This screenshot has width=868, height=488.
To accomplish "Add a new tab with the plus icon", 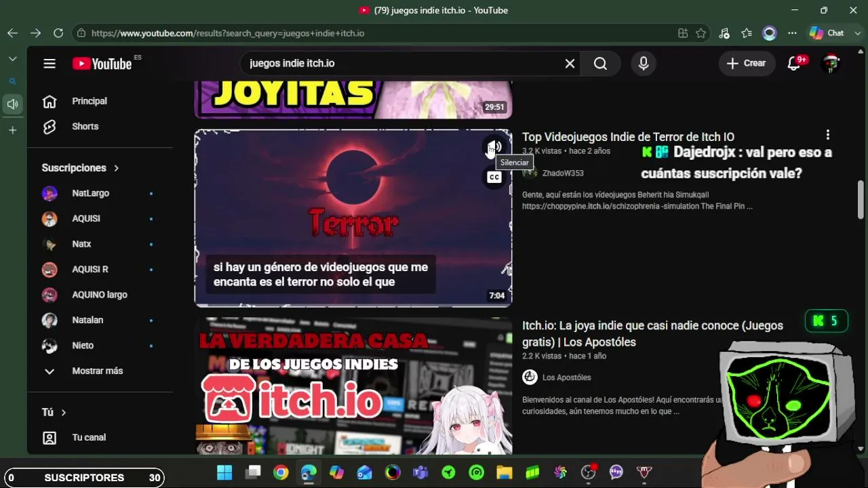I will point(12,130).
